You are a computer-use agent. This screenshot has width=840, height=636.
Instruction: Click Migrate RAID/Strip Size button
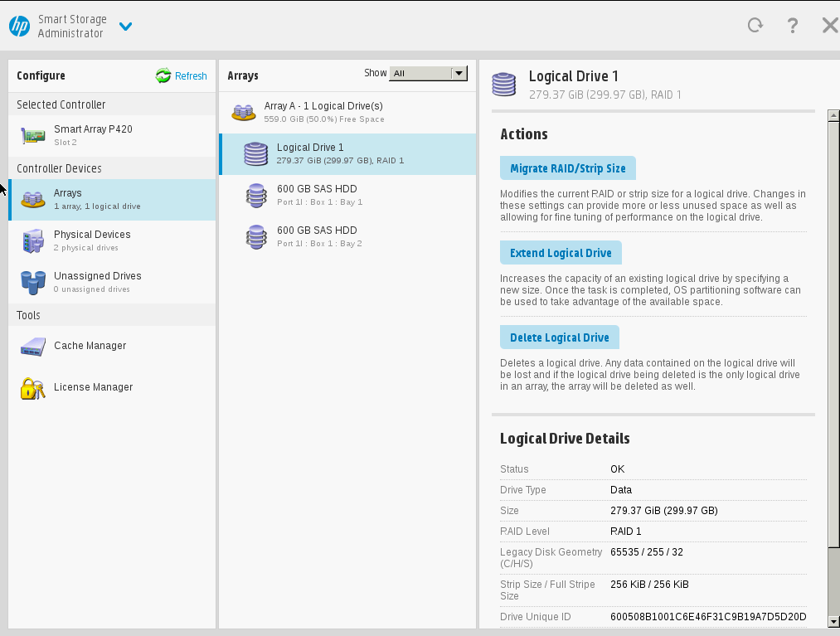point(568,168)
